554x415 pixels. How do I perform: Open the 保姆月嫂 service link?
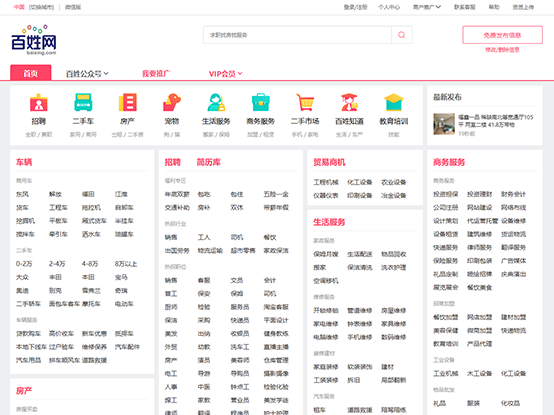(326, 254)
